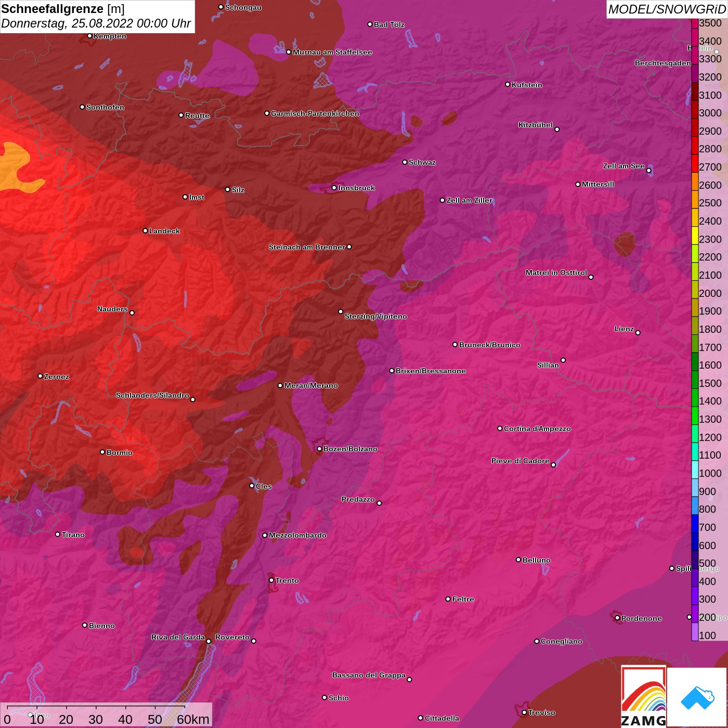
Task: Click the Tirano town label
Action: pos(73,535)
